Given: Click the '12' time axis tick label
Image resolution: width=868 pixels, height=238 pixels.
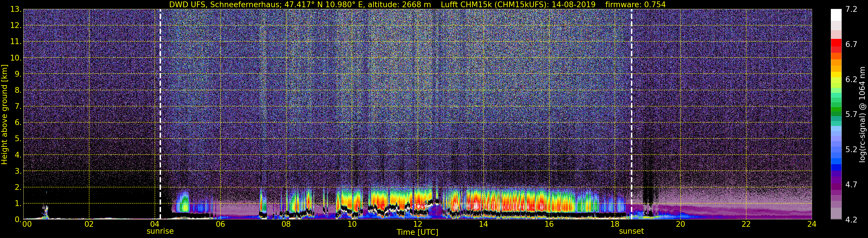Looking at the screenshot, I should point(417,224).
